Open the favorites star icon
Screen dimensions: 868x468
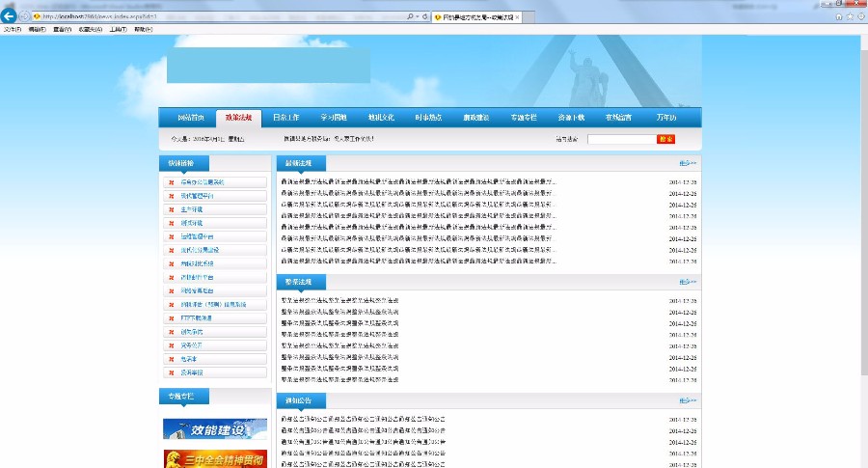click(850, 16)
